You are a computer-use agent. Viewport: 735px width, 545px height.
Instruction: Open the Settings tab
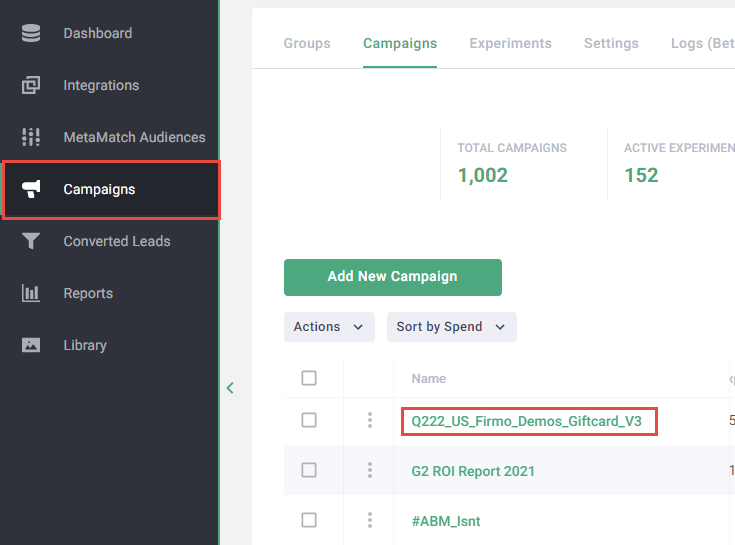[611, 43]
